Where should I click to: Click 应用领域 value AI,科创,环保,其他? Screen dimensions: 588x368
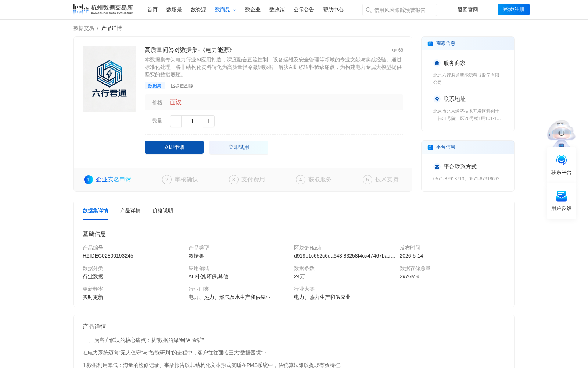208,277
